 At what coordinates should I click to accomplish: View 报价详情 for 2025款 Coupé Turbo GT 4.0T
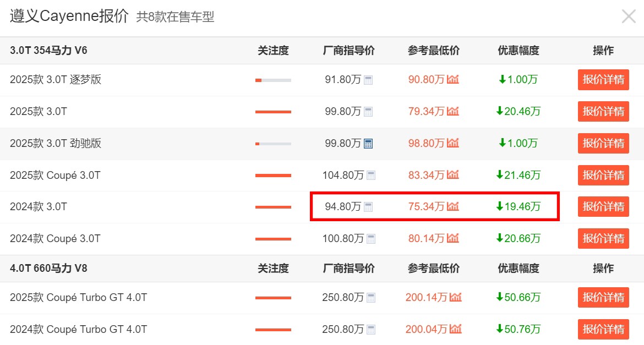tap(603, 297)
